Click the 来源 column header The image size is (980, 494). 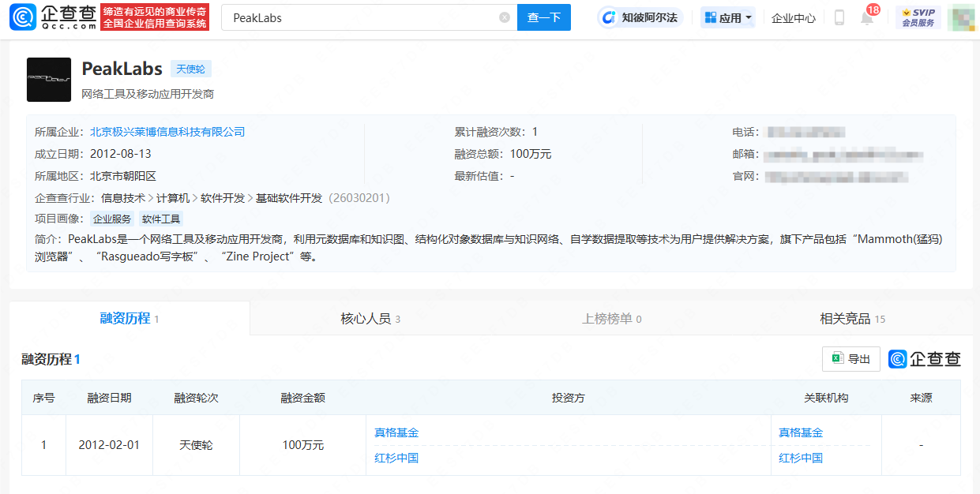(922, 398)
